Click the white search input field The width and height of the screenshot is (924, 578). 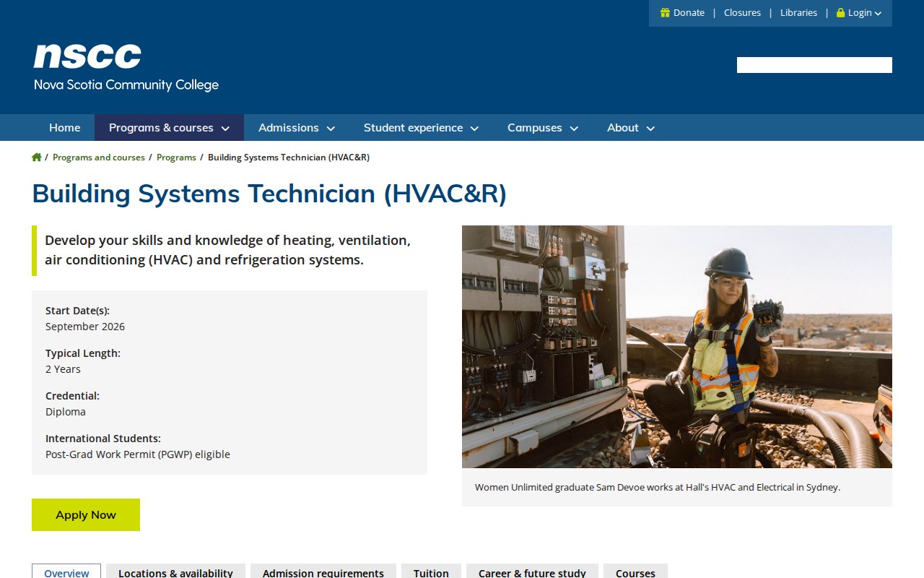pyautogui.click(x=814, y=65)
